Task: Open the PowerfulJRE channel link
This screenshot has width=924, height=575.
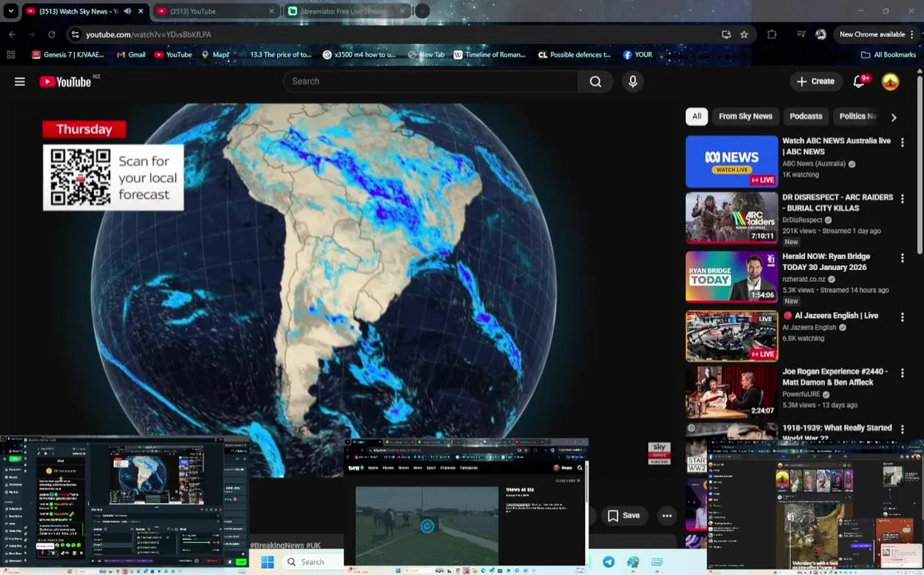Action: pyautogui.click(x=801, y=395)
